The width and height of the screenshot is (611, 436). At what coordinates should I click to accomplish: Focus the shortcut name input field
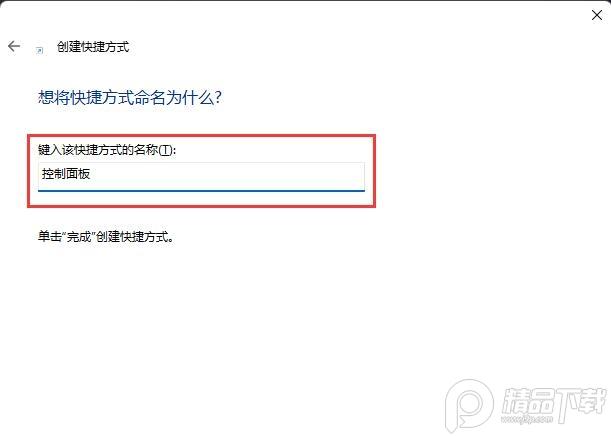tap(201, 177)
